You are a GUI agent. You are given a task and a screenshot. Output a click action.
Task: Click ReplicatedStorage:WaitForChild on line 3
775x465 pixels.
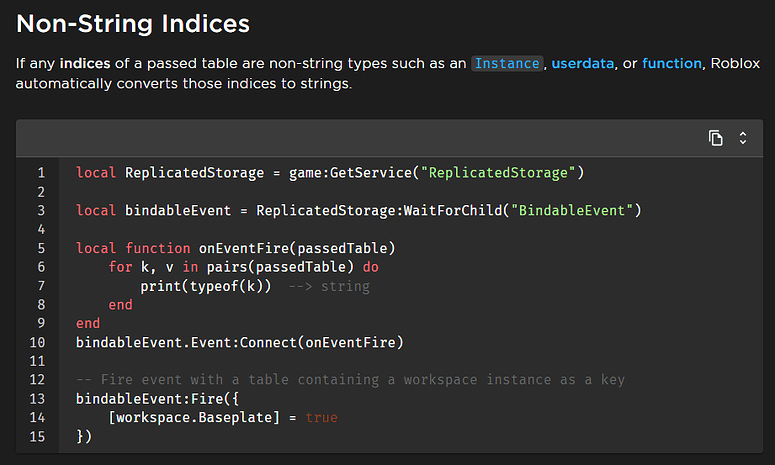click(379, 211)
